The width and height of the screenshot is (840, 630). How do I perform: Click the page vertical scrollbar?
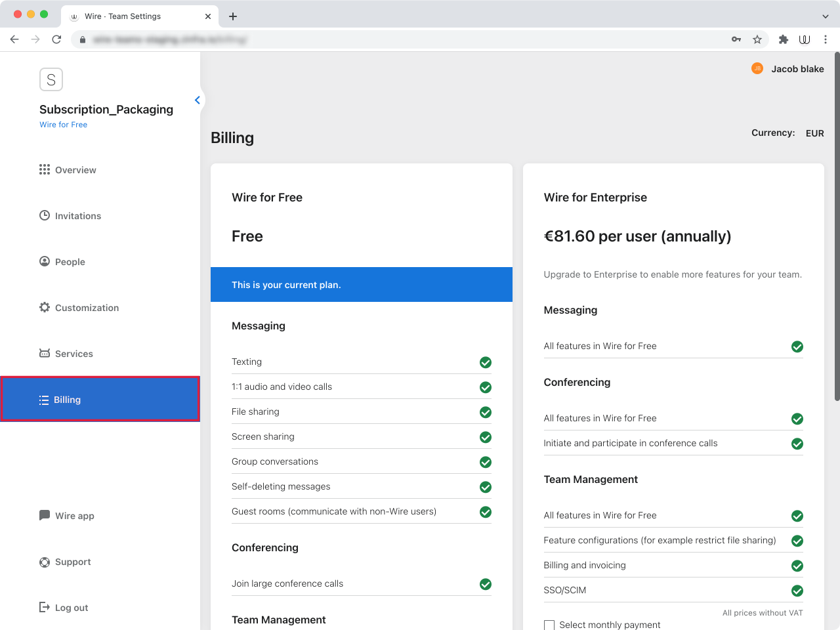[837, 226]
